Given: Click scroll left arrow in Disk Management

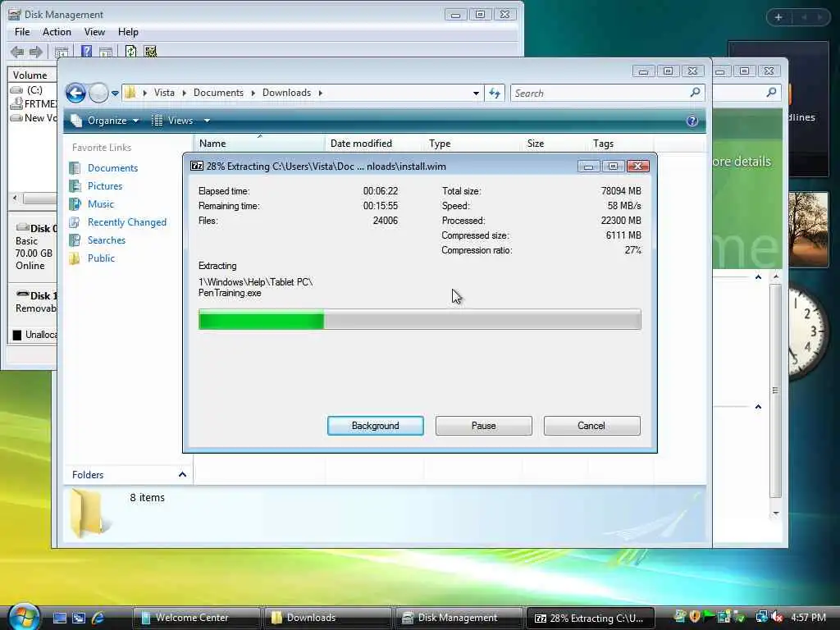Looking at the screenshot, I should point(15,199).
